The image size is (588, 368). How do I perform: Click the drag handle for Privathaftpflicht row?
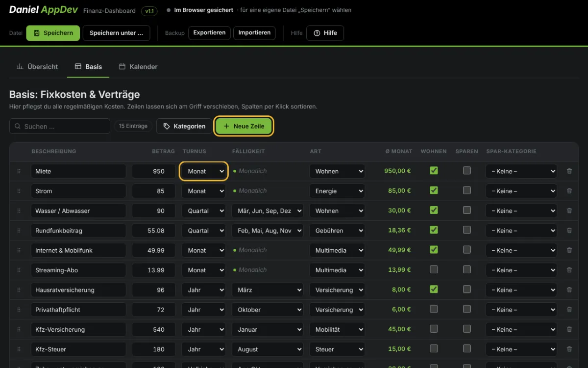(19, 310)
